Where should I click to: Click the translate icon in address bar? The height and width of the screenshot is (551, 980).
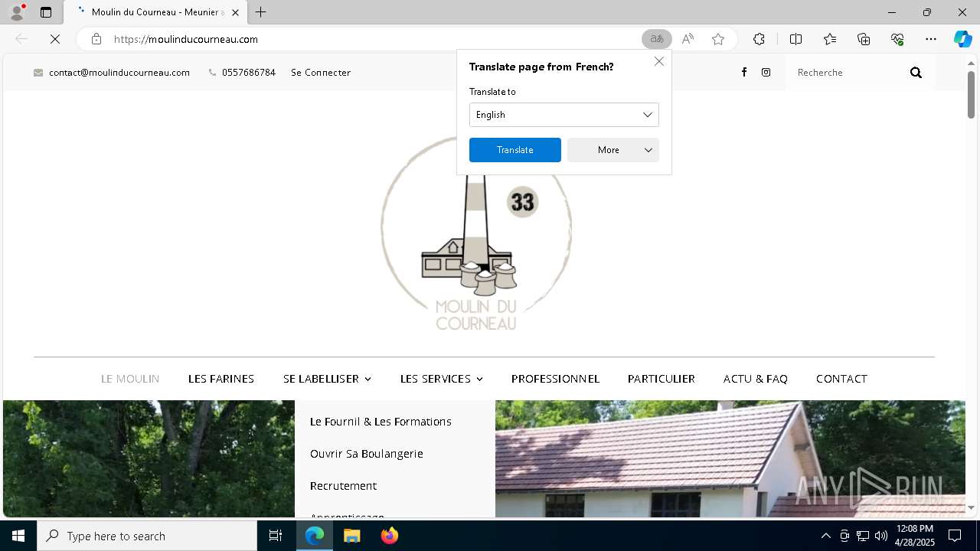[656, 39]
